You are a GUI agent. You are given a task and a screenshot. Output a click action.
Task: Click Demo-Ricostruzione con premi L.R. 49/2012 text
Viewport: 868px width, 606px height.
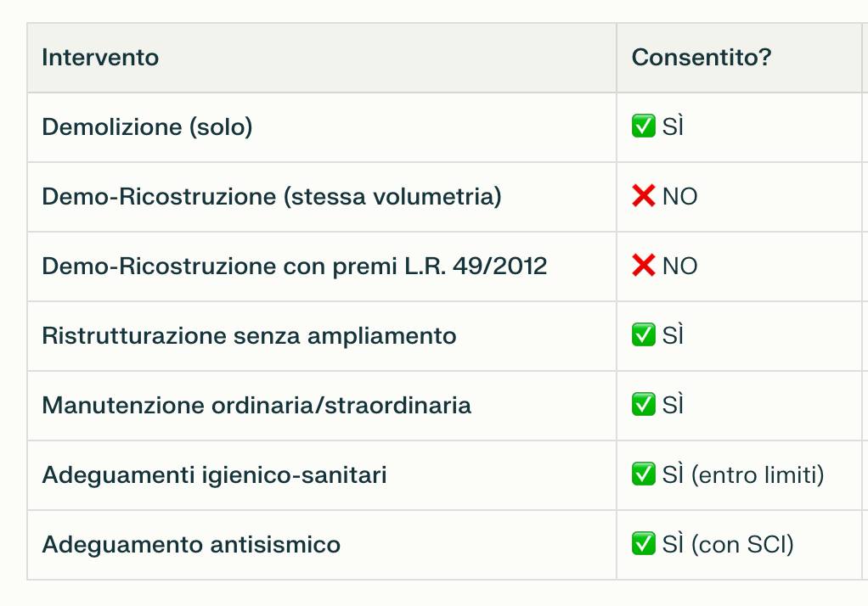coord(295,267)
